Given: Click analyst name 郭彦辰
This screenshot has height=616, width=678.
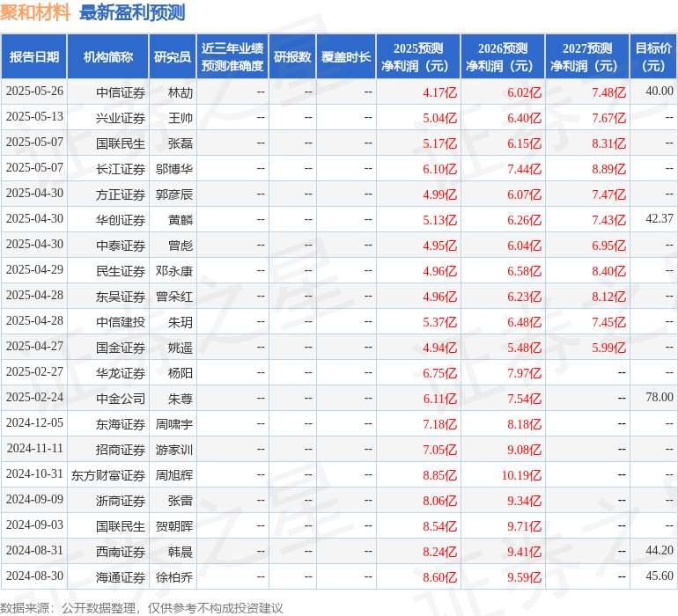Looking at the screenshot, I should [x=174, y=194].
